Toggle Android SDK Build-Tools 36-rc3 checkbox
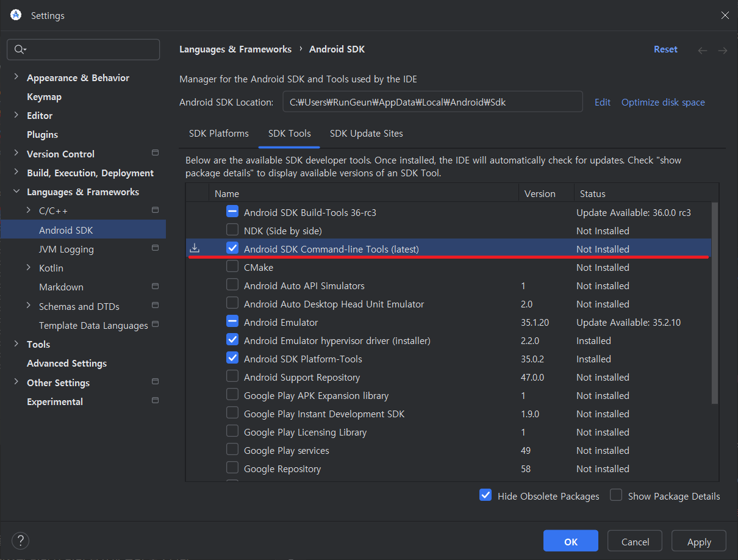Screen dimensions: 738x560 point(232,212)
